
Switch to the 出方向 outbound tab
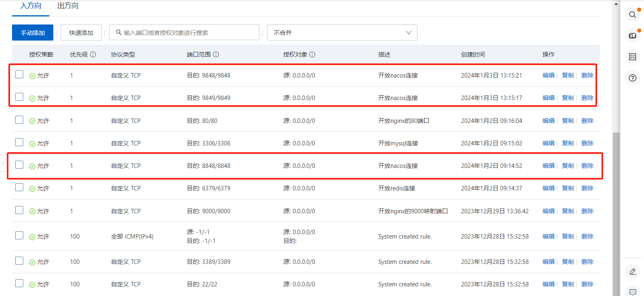68,6
